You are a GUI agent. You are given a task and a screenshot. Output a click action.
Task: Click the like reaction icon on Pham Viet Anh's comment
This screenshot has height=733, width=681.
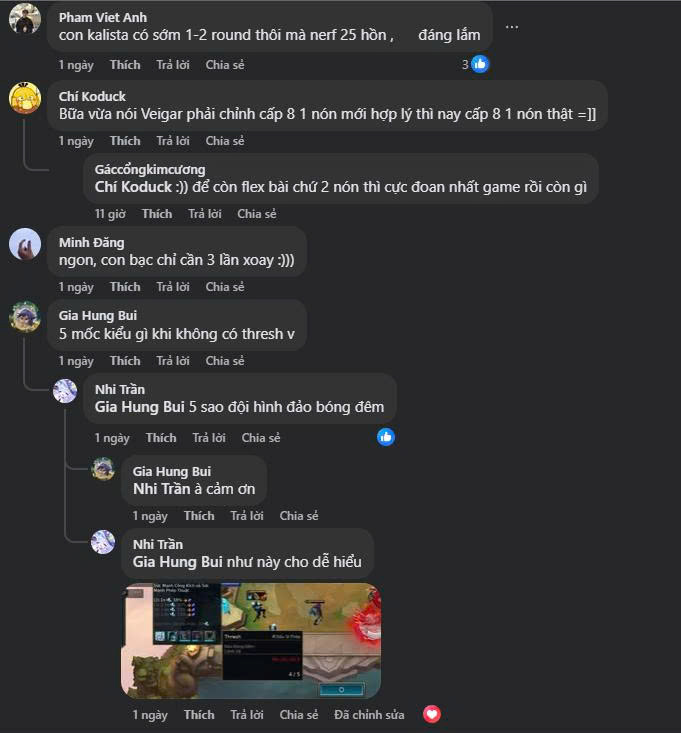(480, 65)
